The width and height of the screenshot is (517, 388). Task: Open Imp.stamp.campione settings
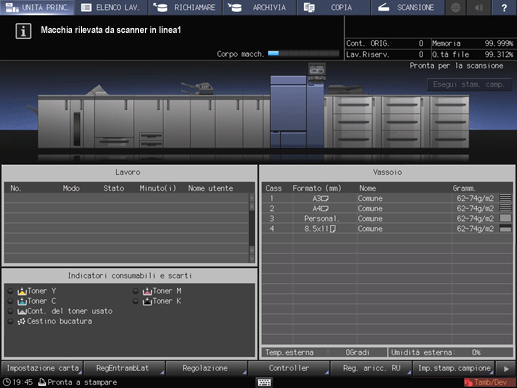point(453,368)
